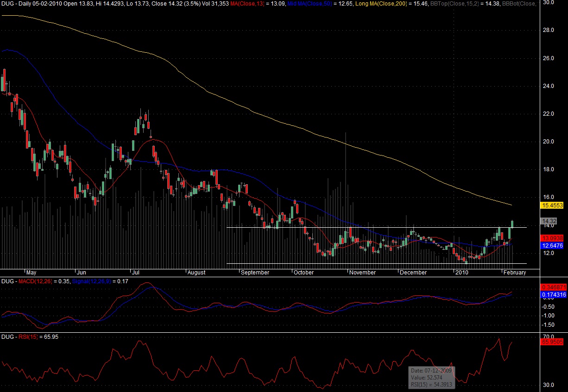Click the February date axis label

pos(515,273)
